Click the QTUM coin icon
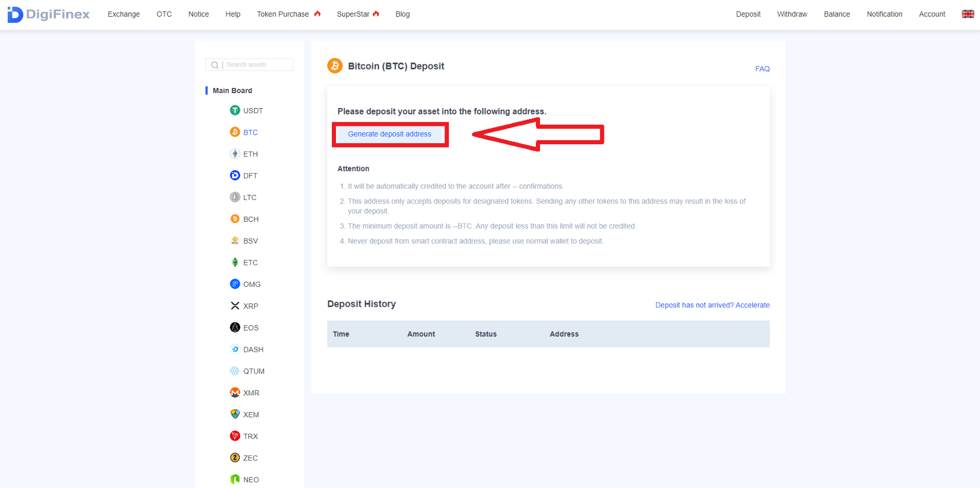The height and width of the screenshot is (488, 980). tap(235, 371)
